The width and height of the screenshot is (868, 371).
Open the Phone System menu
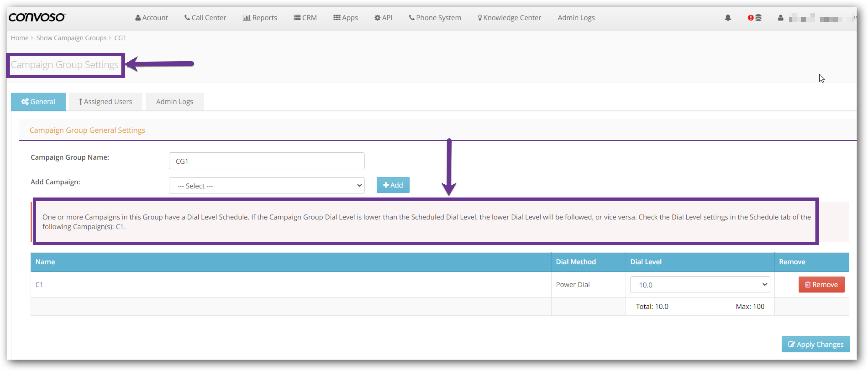(435, 18)
